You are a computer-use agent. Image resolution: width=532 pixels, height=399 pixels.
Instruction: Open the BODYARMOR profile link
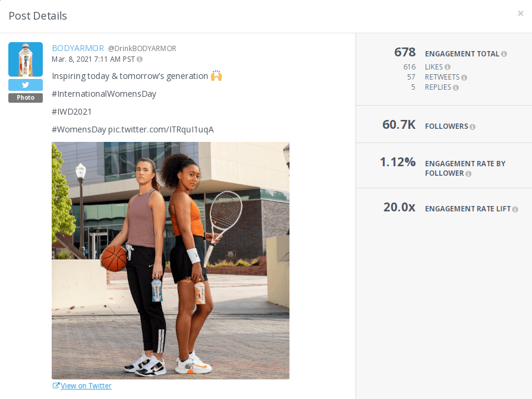coord(77,47)
